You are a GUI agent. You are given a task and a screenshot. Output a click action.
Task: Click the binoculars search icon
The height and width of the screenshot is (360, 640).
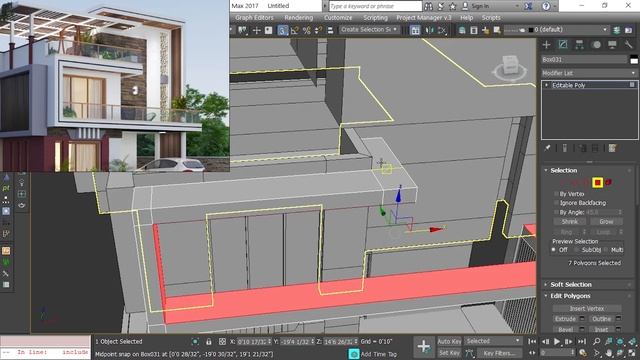[428, 6]
